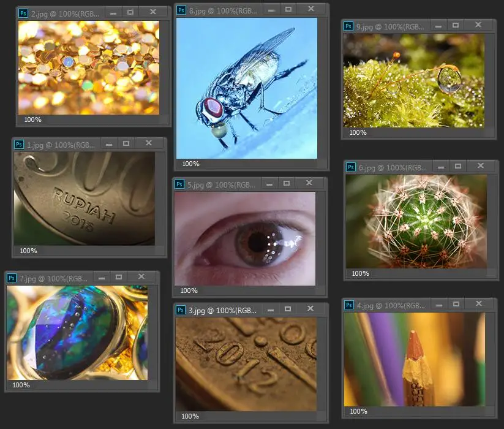
Task: Click the Ps icon of 6.jpg window
Action: tap(351, 167)
